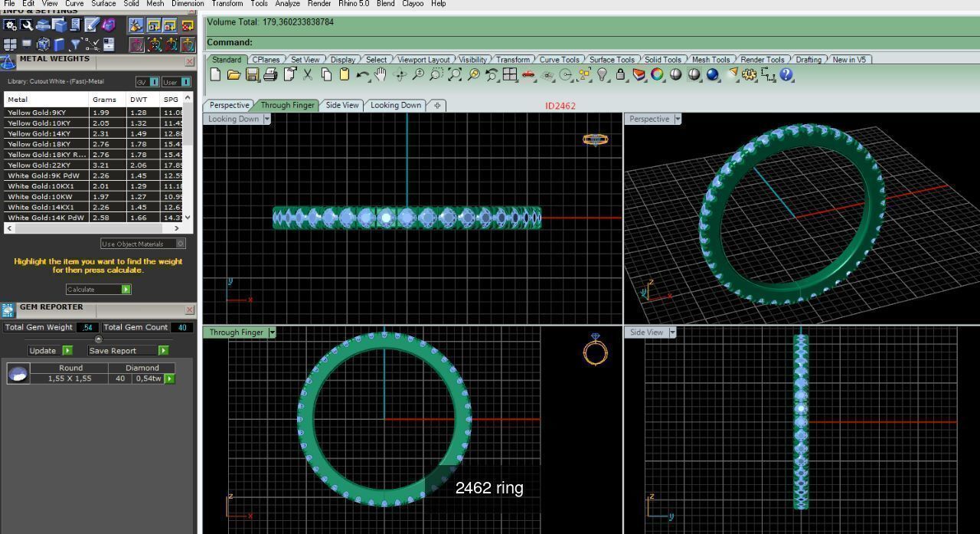Click the four viewports layout icon
The image size is (980, 534).
(x=510, y=74)
